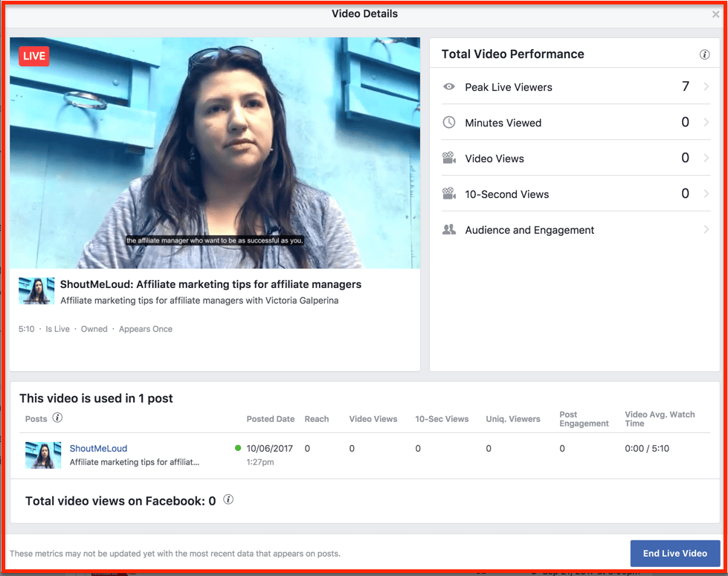
Task: Click the LIVE badge on the video
Action: [x=33, y=56]
